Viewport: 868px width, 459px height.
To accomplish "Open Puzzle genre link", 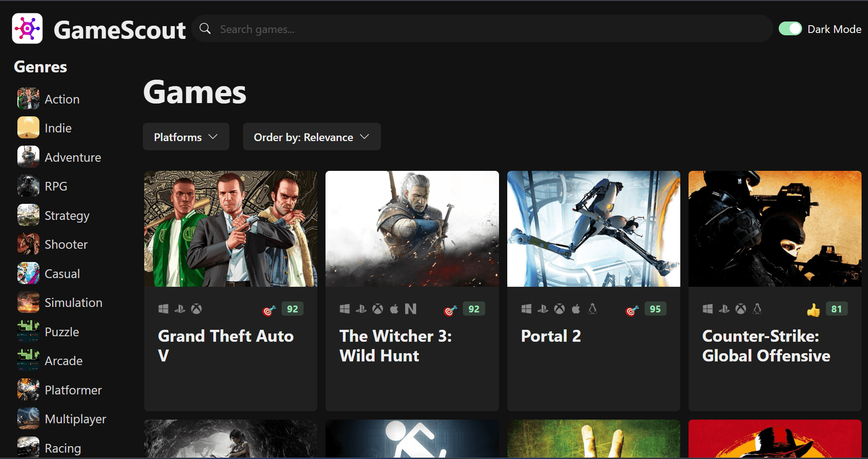I will 62,332.
